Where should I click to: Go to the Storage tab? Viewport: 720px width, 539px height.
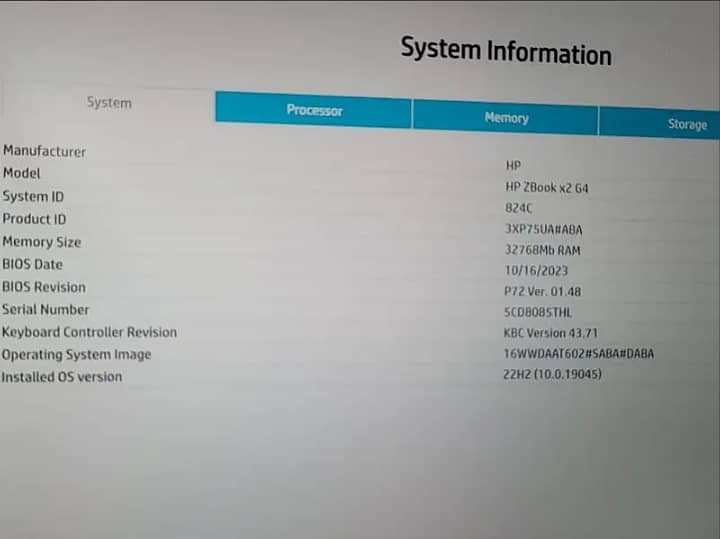[x=686, y=124]
